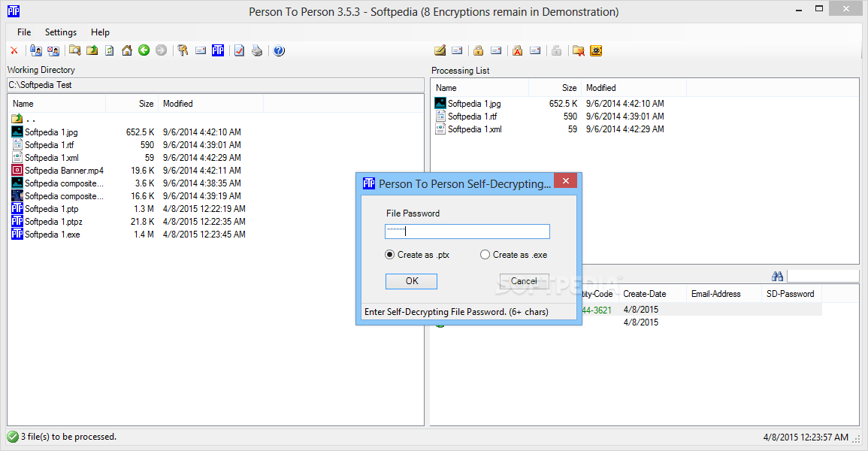868x451 pixels.
Task: Click envelope right of the pencil-sign icon
Action: [x=457, y=51]
